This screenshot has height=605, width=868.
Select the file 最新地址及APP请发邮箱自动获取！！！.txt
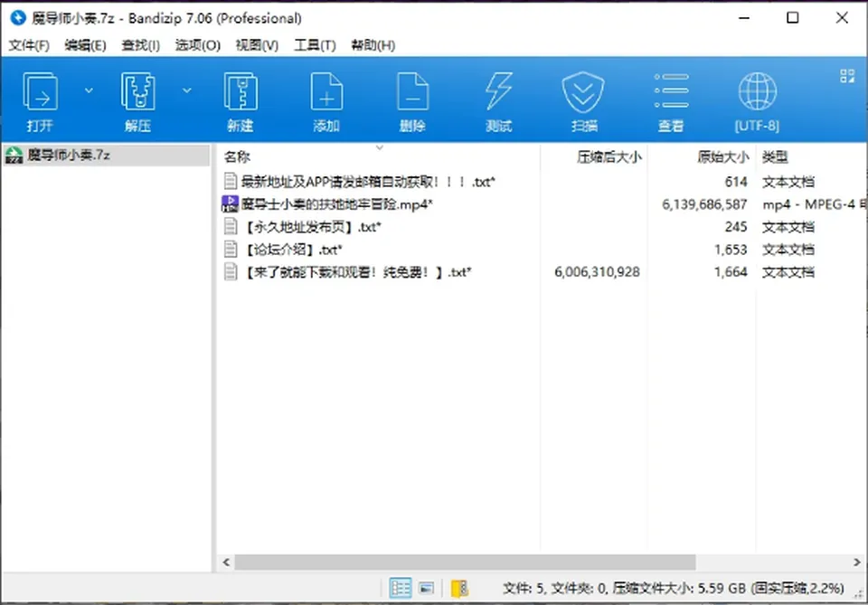[368, 182]
